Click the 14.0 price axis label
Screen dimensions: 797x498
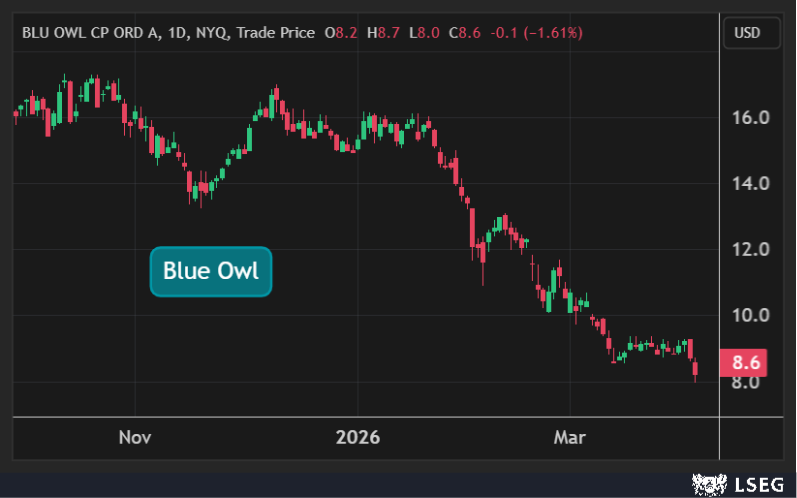tap(750, 184)
